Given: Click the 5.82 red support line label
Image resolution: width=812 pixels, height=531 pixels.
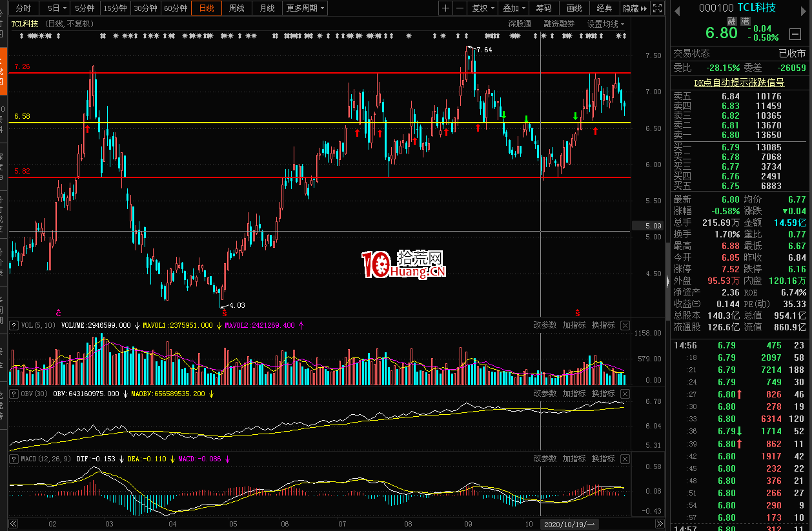Looking at the screenshot, I should 22,172.
